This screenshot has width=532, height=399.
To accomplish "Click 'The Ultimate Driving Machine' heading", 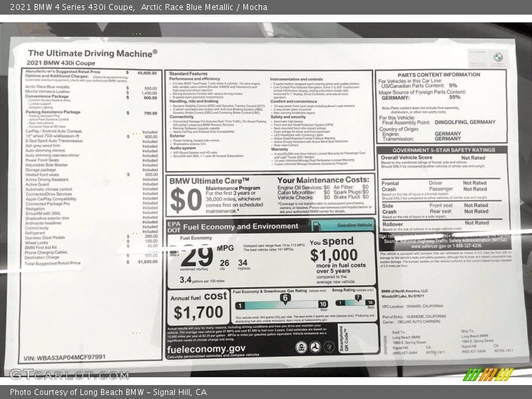I will pos(92,53).
